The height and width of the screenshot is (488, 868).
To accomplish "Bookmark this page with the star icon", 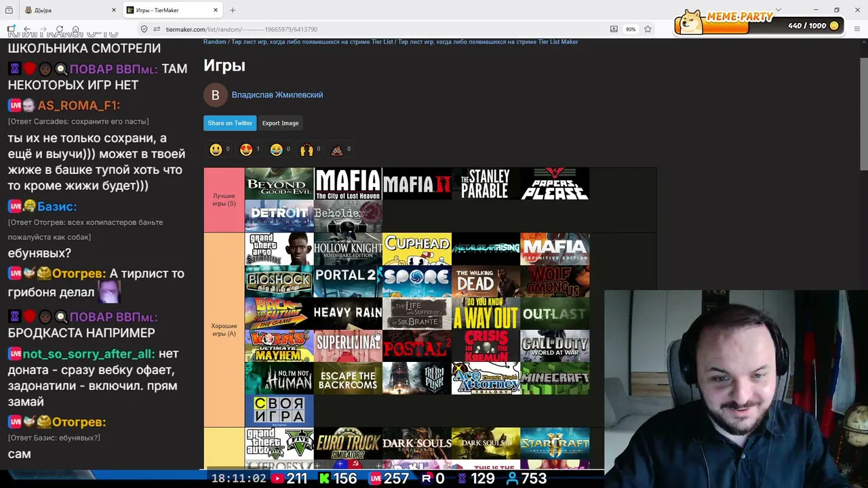I will coord(648,29).
